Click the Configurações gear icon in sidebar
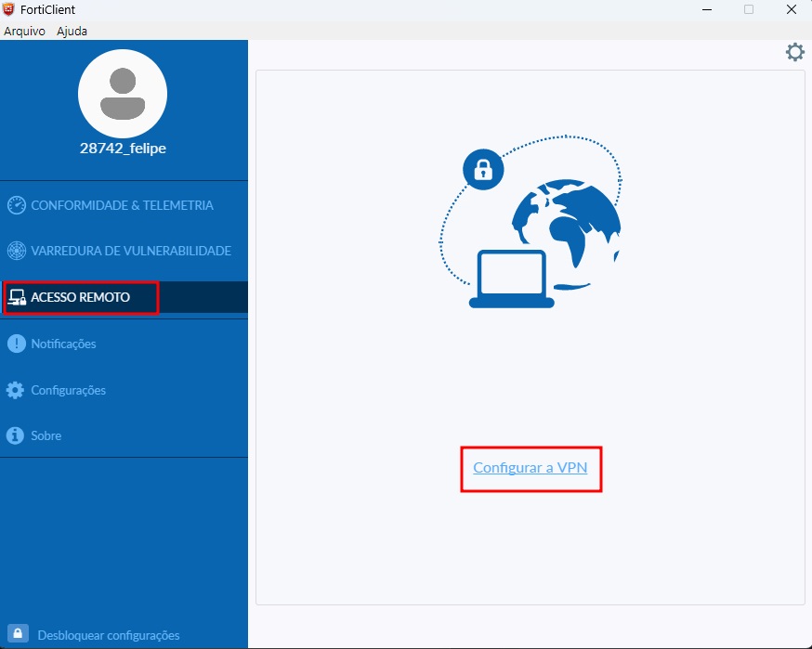The image size is (812, 649). [15, 390]
